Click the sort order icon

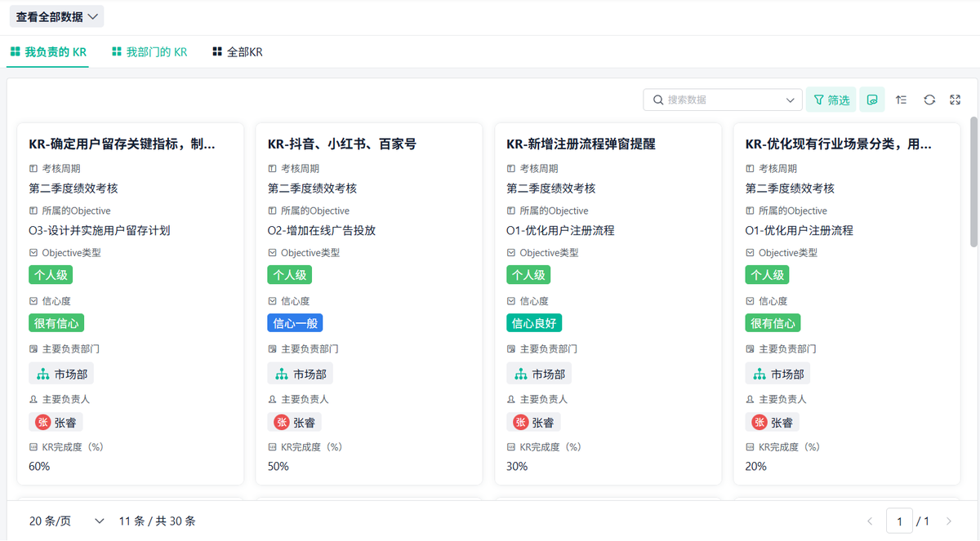point(901,100)
